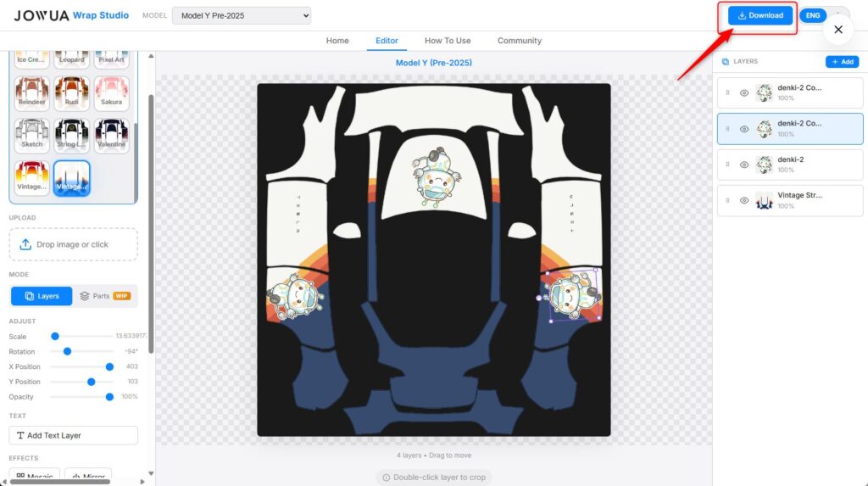Click the Opacity slider handle
Viewport: 868px width, 486px height.
tap(109, 397)
